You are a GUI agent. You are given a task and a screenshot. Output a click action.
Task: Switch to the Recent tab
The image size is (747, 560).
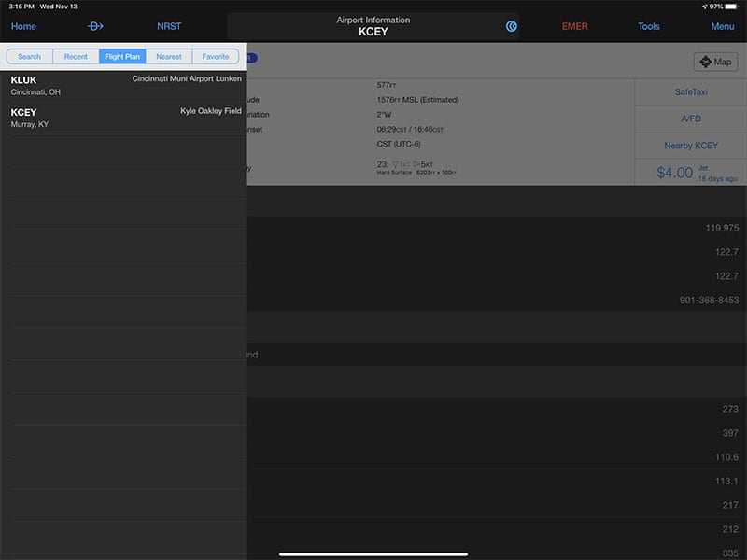point(76,57)
